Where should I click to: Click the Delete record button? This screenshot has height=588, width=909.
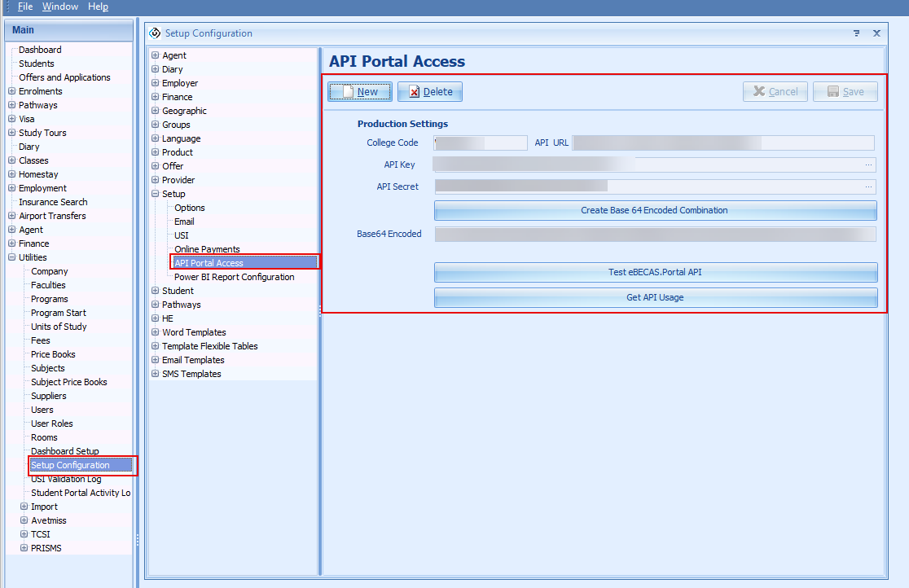click(430, 92)
